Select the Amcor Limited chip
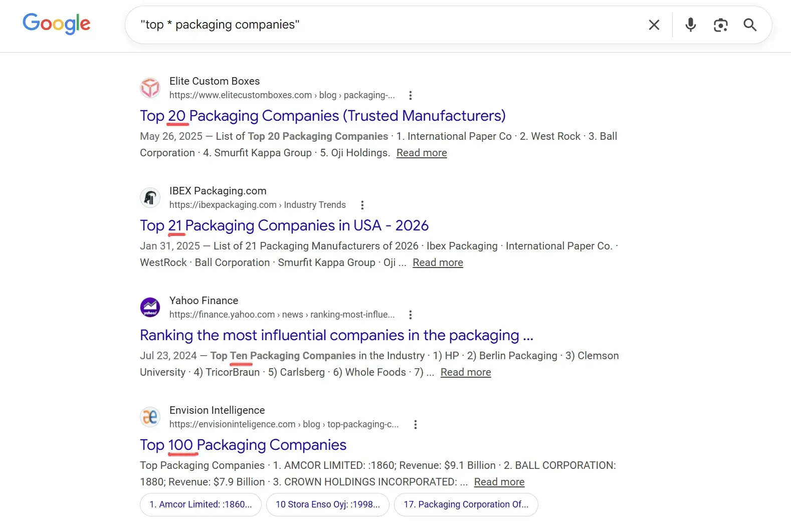 200,504
